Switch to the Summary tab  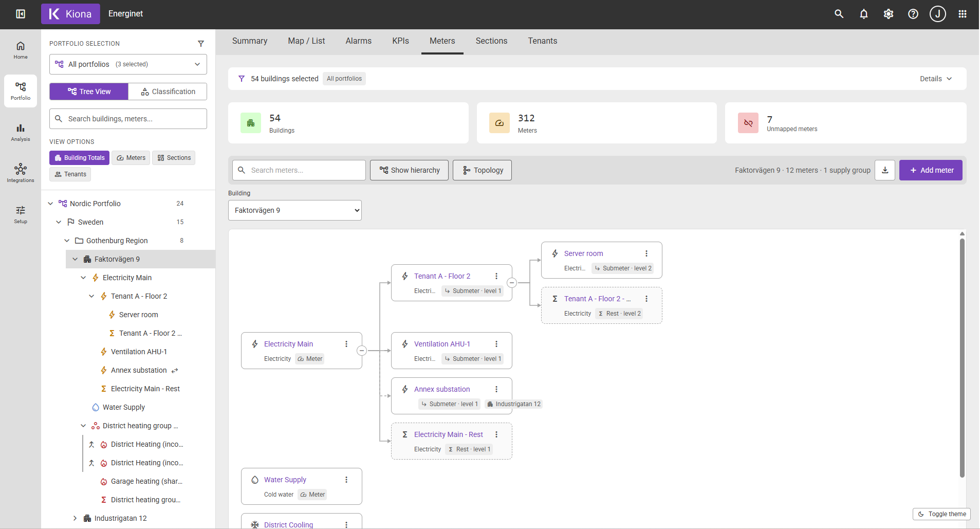(250, 41)
